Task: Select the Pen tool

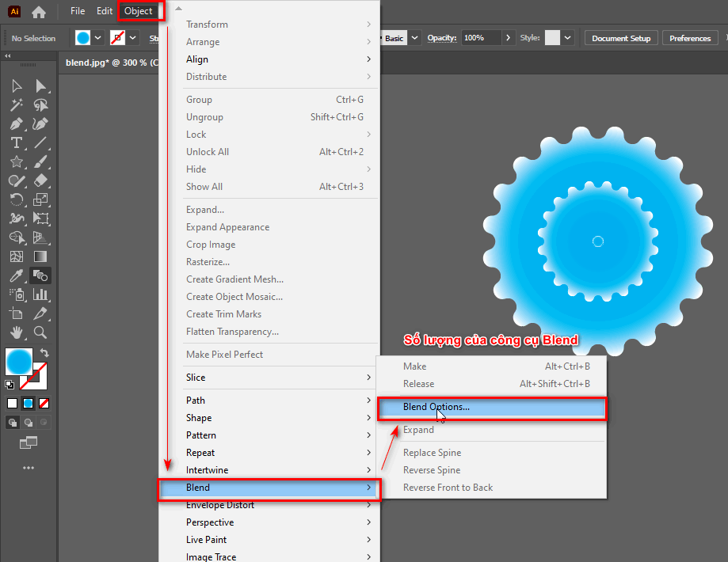Action: (x=16, y=124)
